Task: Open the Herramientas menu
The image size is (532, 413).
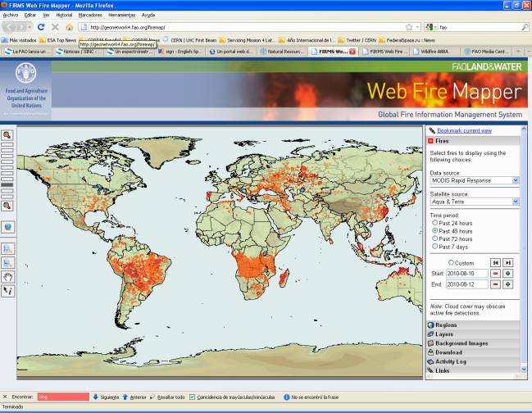Action: coord(121,16)
